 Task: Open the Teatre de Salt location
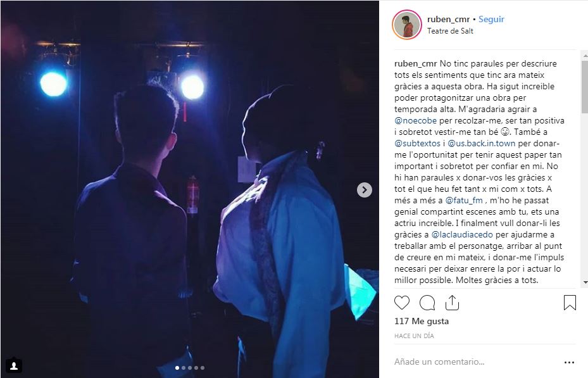click(450, 31)
